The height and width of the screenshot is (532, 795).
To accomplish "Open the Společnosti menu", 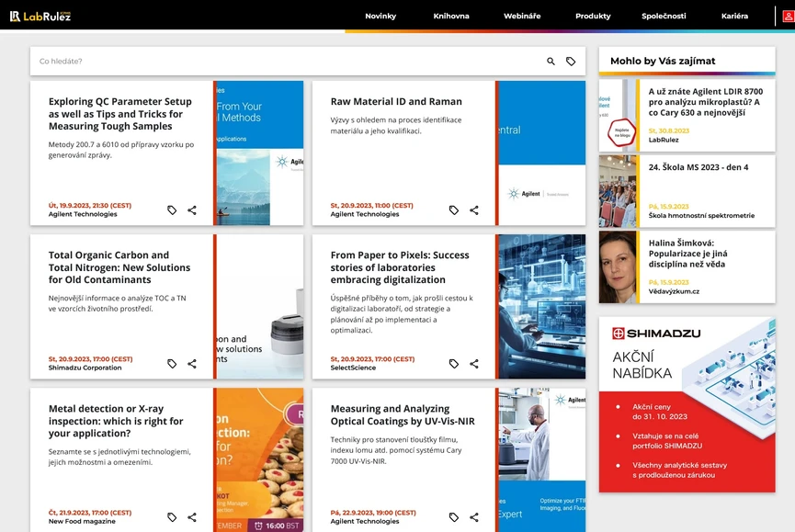I will click(664, 17).
